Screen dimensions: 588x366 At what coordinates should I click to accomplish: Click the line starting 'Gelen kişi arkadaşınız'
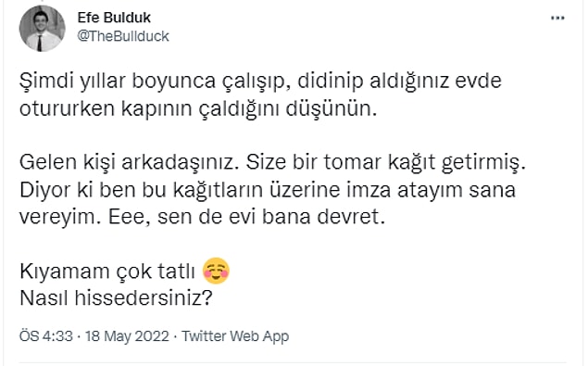[x=272, y=163]
